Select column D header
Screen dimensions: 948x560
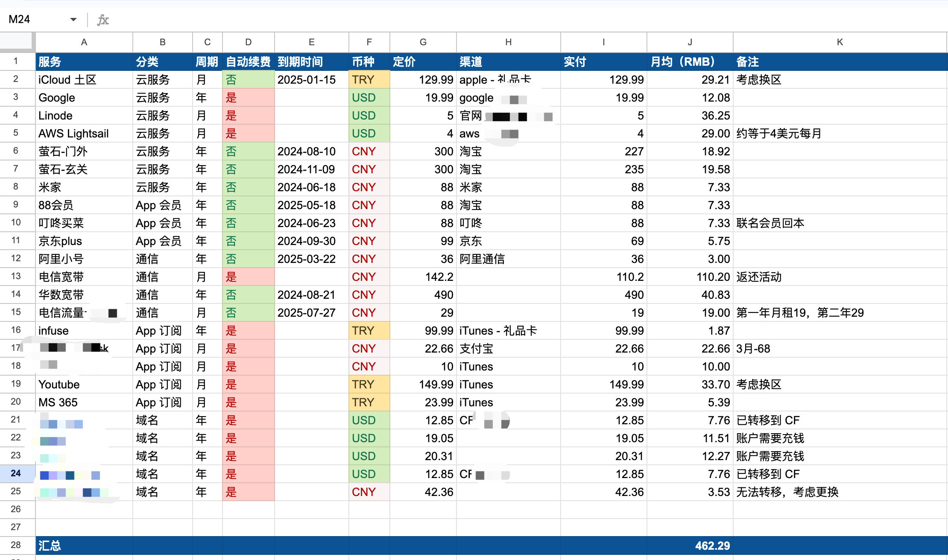pyautogui.click(x=249, y=42)
